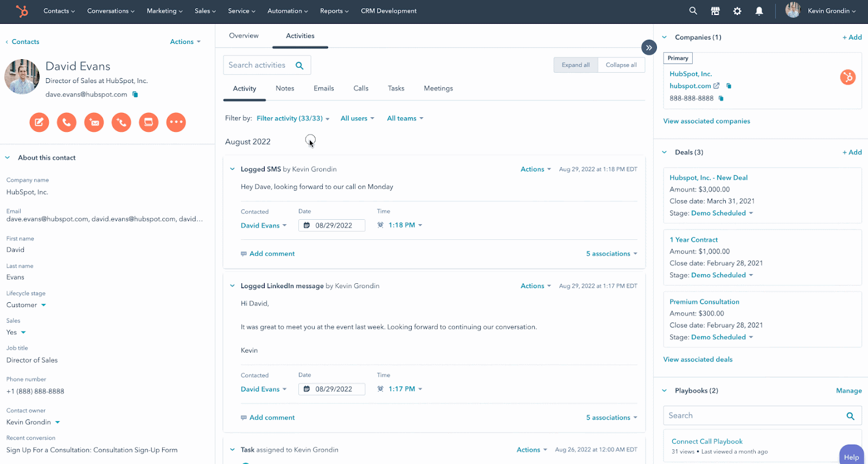Open the search magnifier in top bar
The width and height of the screenshot is (868, 464).
click(x=693, y=11)
